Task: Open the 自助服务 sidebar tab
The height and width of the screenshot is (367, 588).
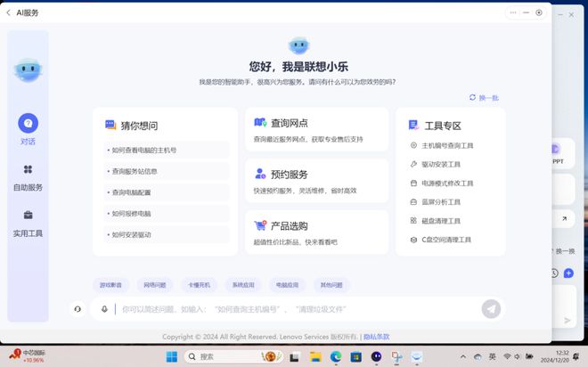Action: (28, 178)
